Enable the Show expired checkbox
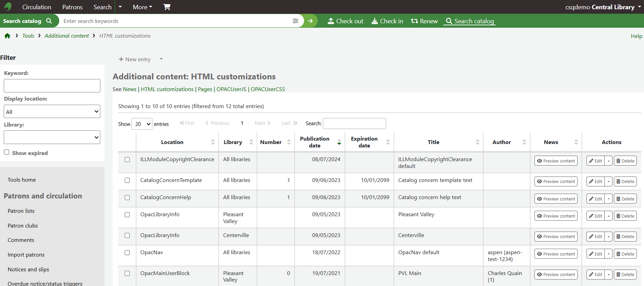 (7, 152)
